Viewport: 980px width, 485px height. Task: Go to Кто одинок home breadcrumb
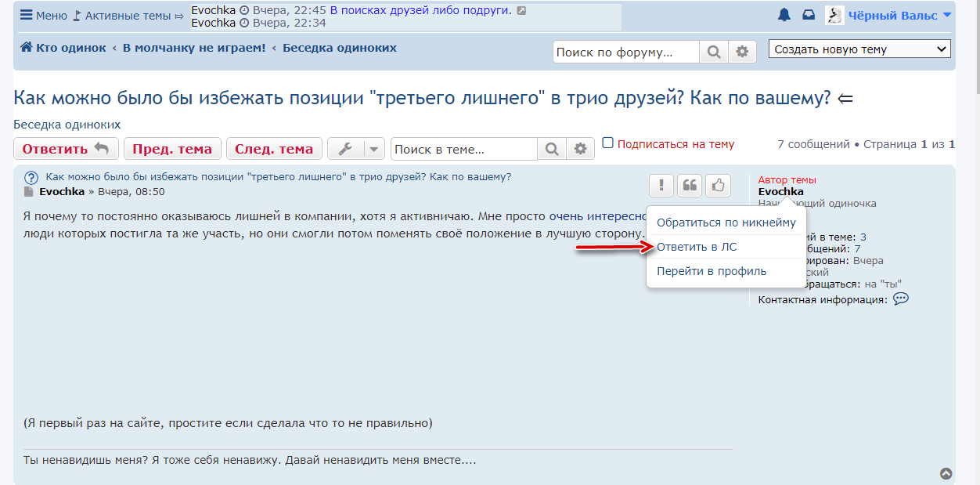pos(63,48)
